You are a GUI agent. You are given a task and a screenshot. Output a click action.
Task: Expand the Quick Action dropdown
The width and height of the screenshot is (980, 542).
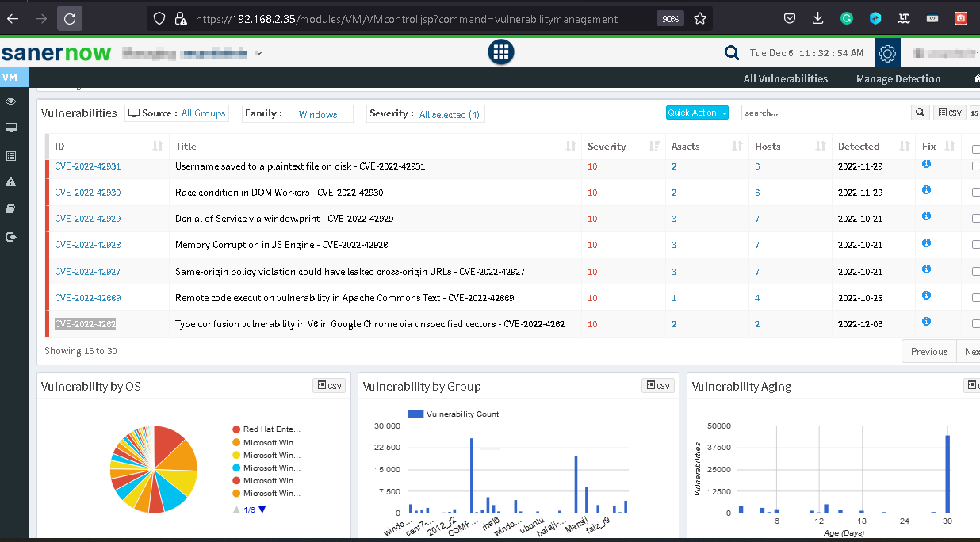(697, 113)
